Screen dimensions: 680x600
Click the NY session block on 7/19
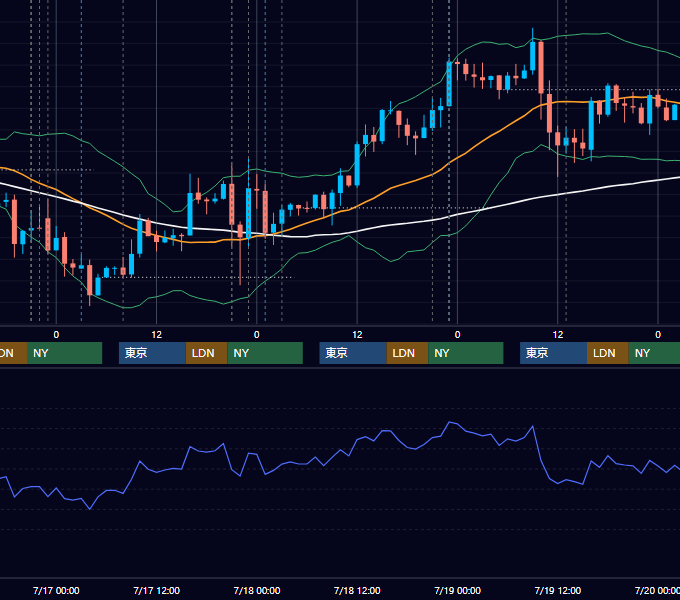tap(654, 353)
